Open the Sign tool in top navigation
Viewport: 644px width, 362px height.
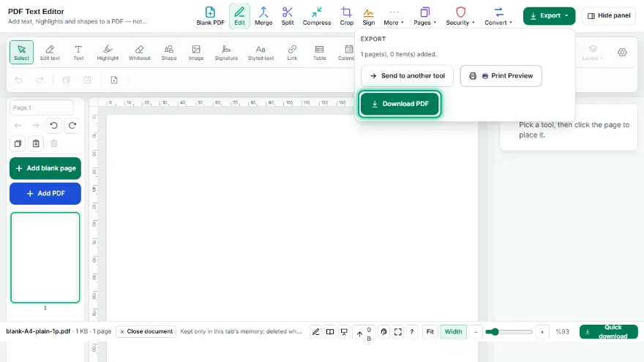(x=368, y=16)
